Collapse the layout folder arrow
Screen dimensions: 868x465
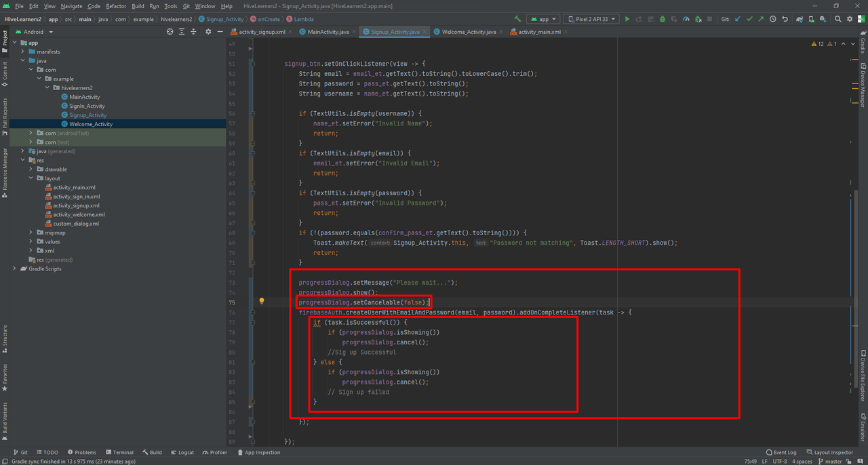pyautogui.click(x=31, y=178)
